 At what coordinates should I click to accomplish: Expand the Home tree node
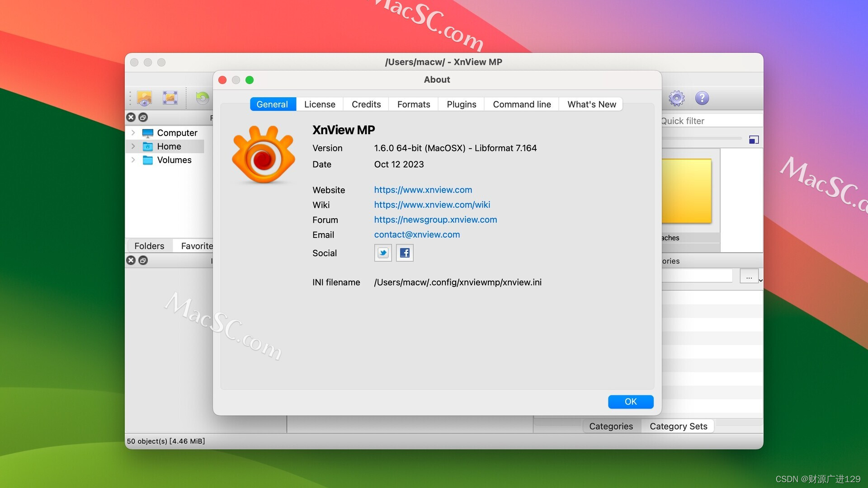point(133,146)
